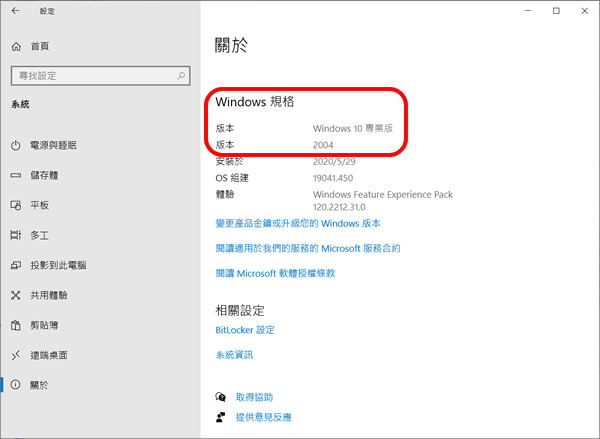Click the 提供意見反應 link

pyautogui.click(x=264, y=417)
